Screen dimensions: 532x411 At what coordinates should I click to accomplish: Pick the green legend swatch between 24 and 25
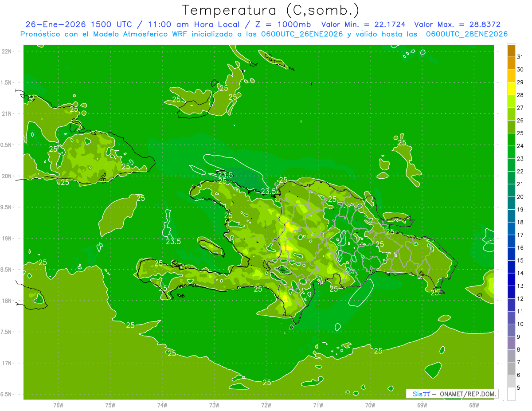511,140
